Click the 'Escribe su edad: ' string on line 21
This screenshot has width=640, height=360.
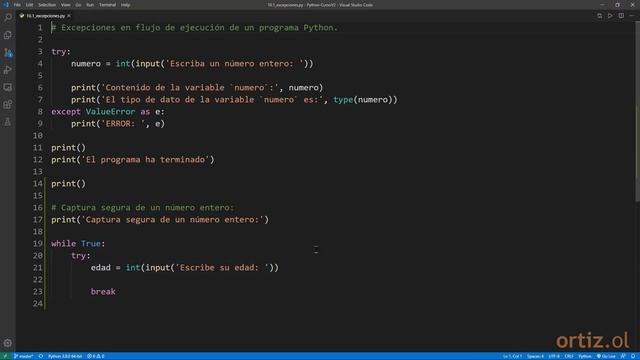pos(222,267)
